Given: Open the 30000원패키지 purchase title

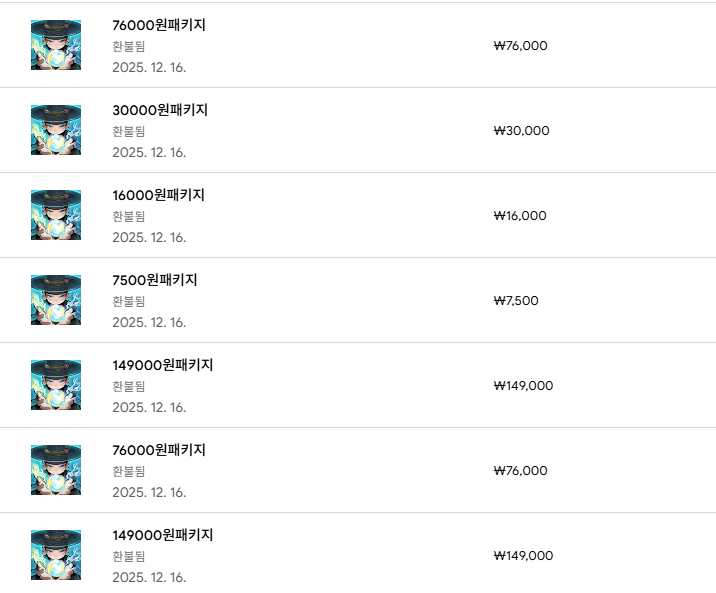Looking at the screenshot, I should pos(160,110).
